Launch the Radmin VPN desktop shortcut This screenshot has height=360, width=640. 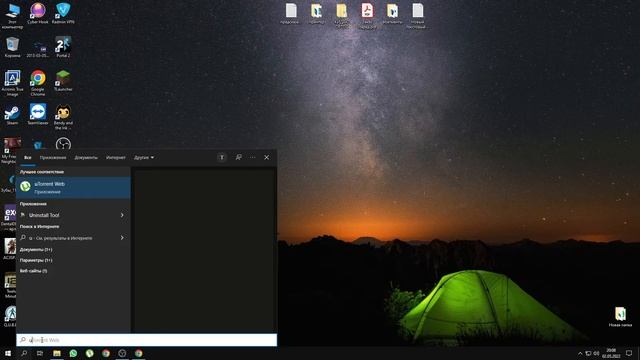pyautogui.click(x=63, y=13)
